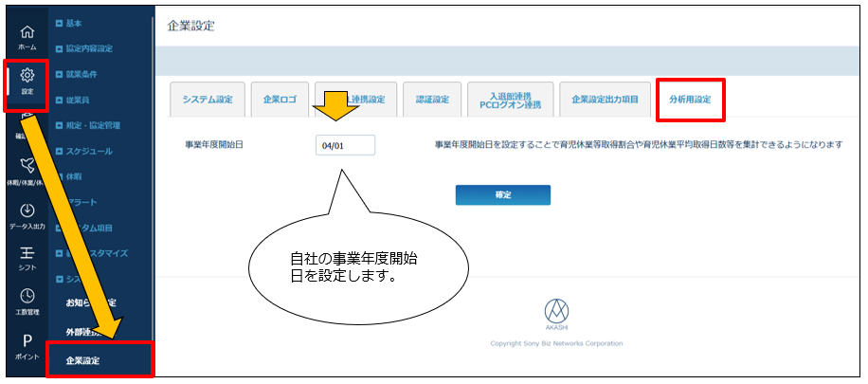The image size is (868, 384).
Task: Expand the 協定内容設定 menu section
Action: [x=84, y=48]
